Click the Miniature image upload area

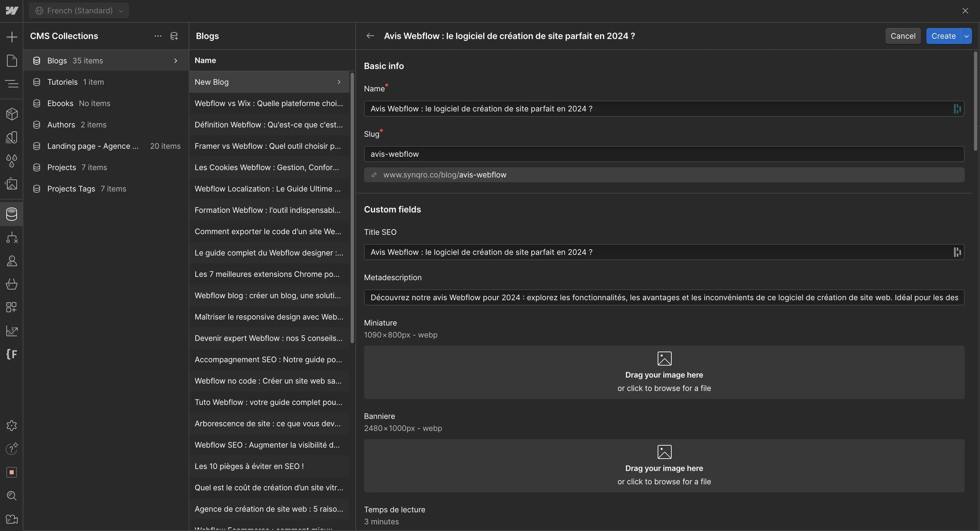pos(663,372)
